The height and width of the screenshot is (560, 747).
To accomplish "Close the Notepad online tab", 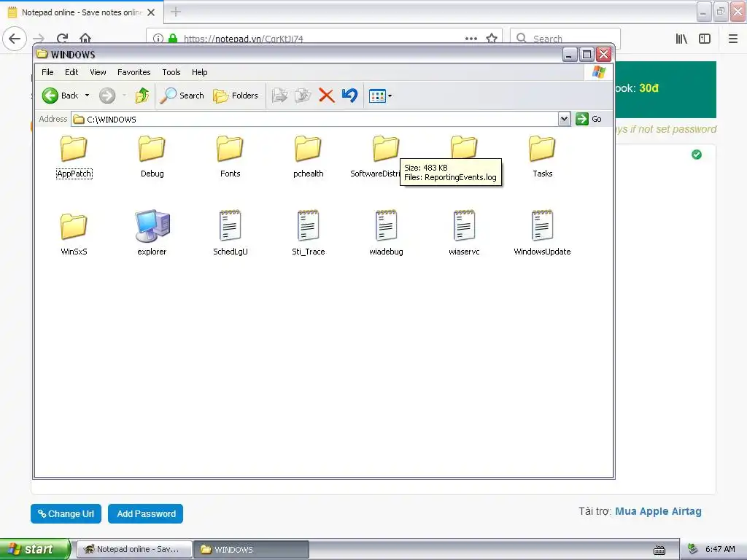I will click(151, 12).
